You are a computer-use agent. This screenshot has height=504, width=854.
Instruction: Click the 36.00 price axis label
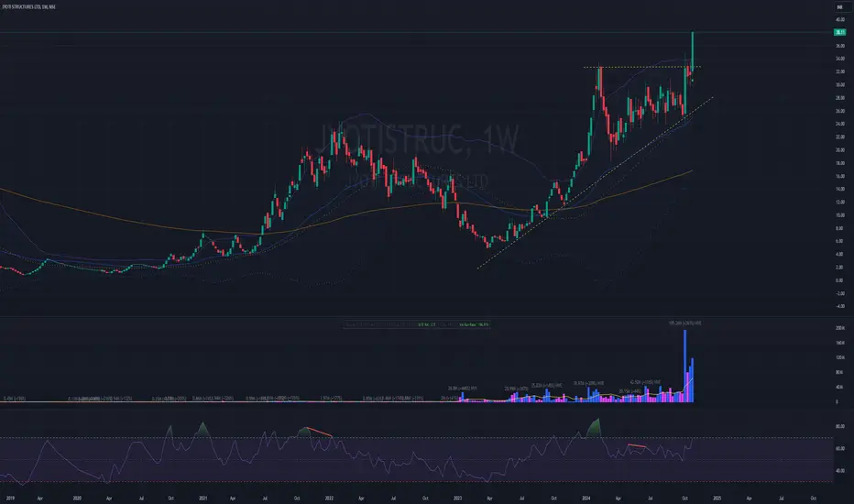click(840, 46)
